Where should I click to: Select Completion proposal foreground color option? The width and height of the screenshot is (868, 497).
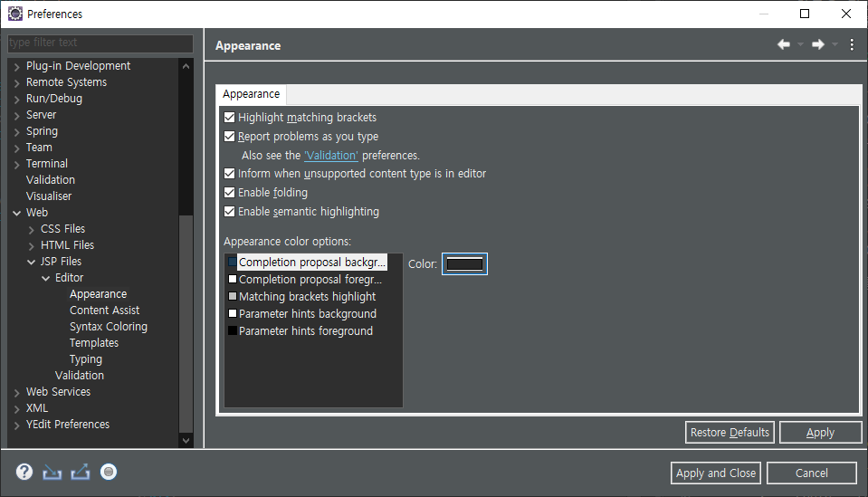306,280
